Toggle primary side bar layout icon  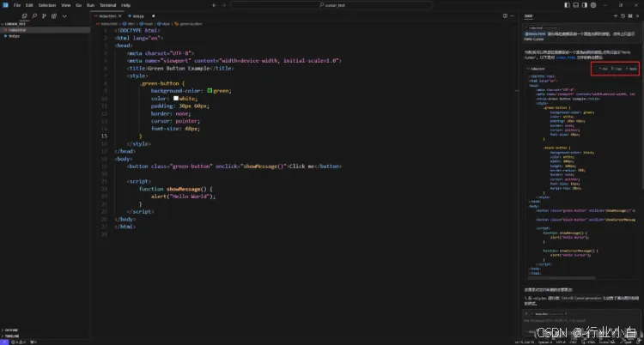(x=567, y=5)
